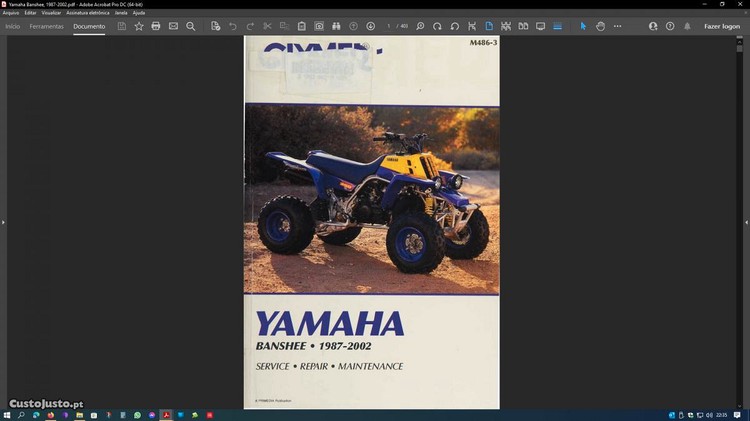Expand the left navigation pane arrow

(3, 222)
